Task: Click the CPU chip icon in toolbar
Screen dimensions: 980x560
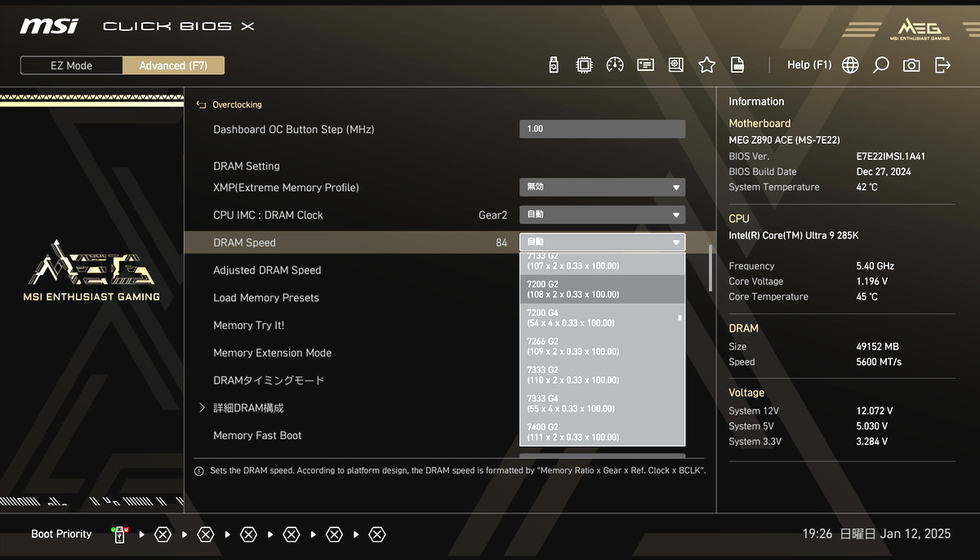Action: [584, 65]
